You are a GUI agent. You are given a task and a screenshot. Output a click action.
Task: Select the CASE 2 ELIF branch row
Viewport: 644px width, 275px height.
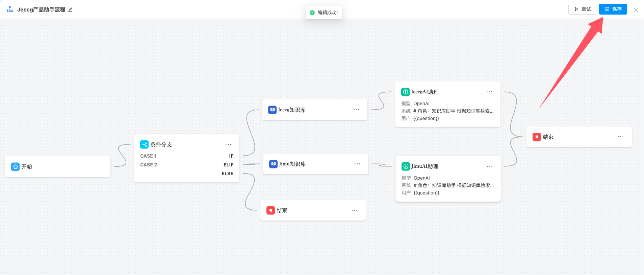tap(186, 165)
